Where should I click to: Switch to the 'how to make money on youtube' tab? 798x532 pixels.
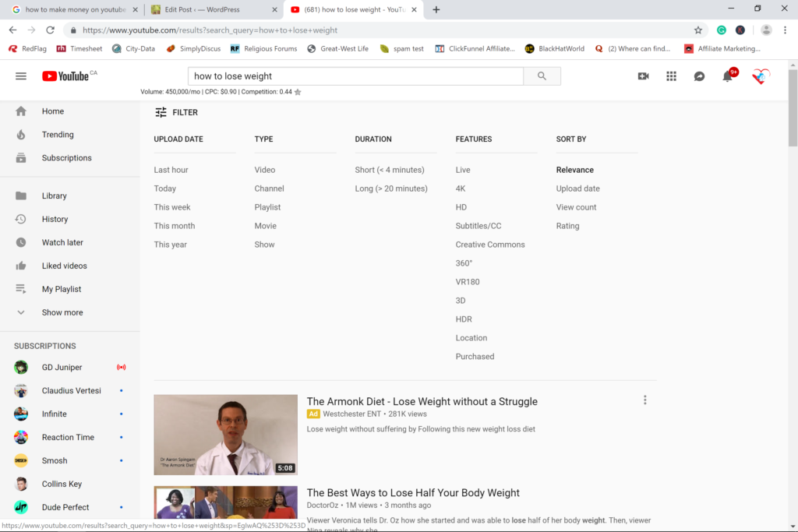click(76, 9)
